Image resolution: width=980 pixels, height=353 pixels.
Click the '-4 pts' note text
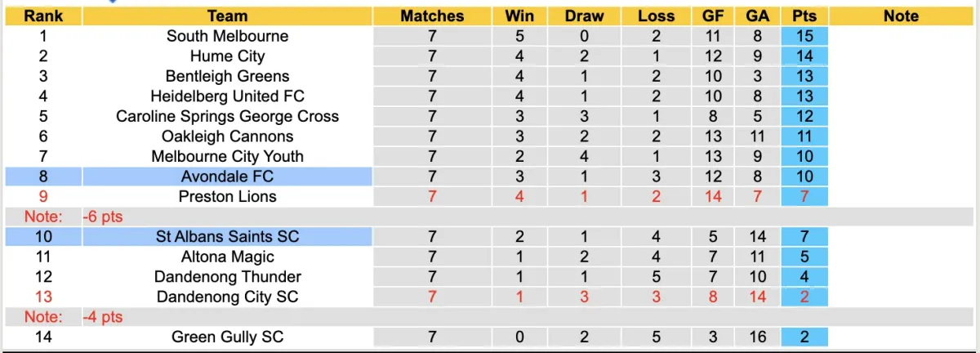pos(102,317)
